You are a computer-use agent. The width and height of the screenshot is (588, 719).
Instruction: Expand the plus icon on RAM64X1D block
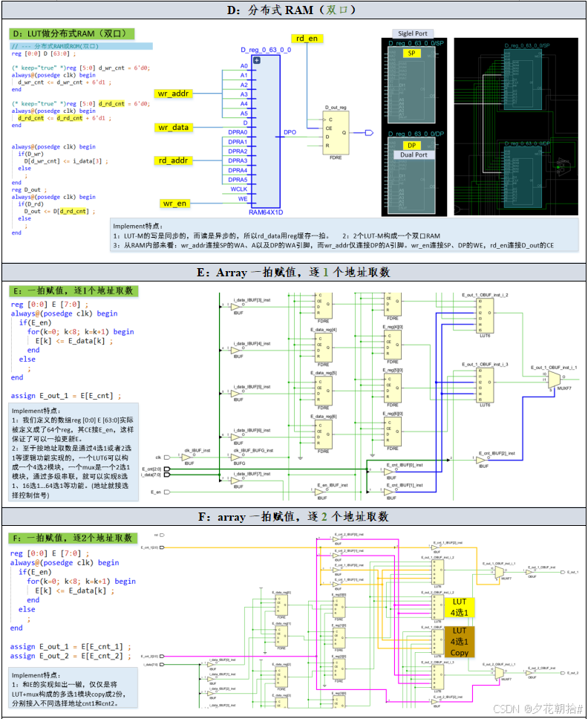[257, 60]
